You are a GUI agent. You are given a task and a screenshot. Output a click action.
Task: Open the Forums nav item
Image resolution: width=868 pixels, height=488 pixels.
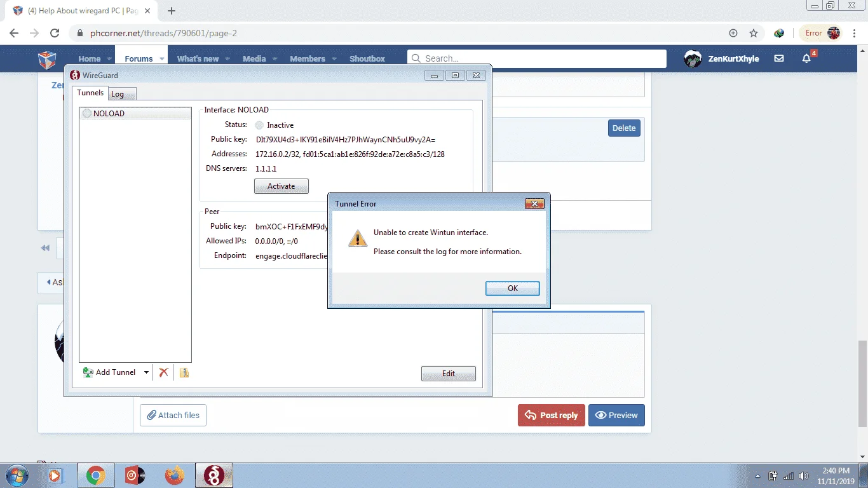coord(139,58)
